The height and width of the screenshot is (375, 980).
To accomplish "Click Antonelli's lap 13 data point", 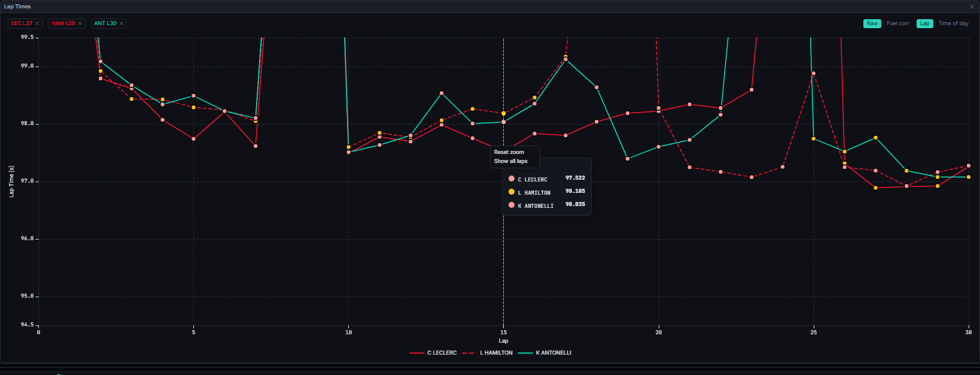I will click(x=442, y=93).
